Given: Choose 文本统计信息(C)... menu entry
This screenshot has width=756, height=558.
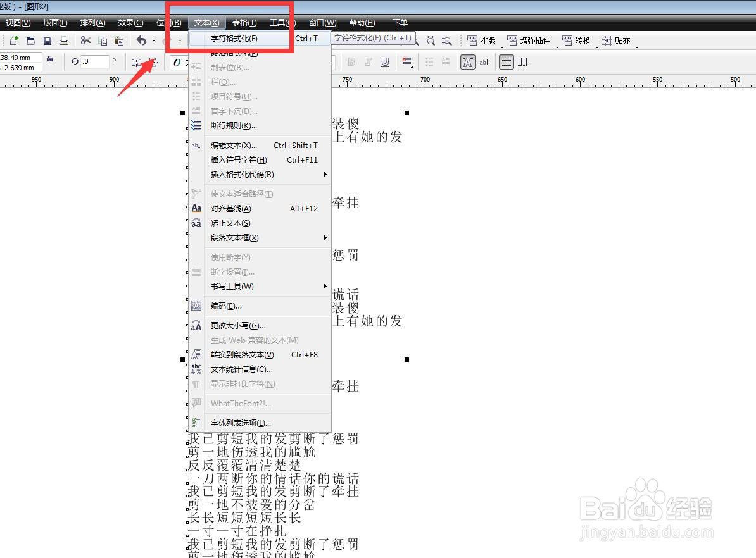Looking at the screenshot, I should [260, 369].
